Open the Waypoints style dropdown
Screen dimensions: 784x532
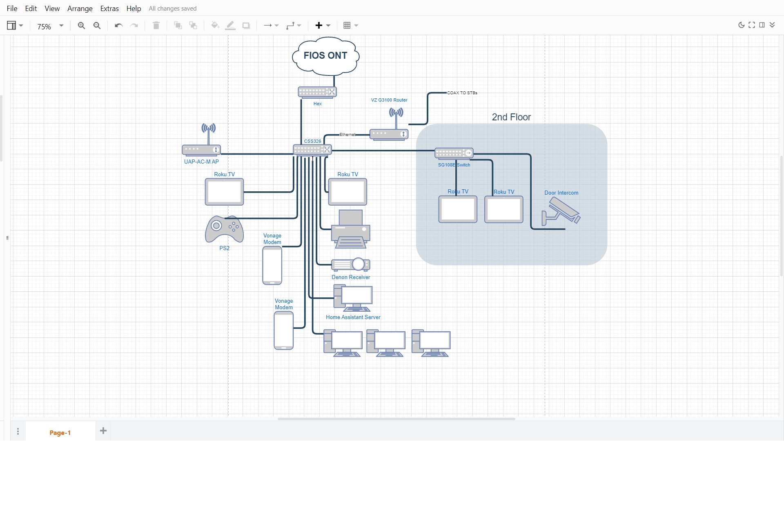pos(294,25)
